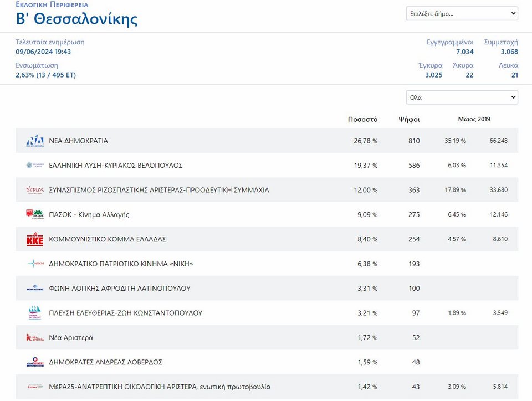
Task: Click the Β' Θεσσαλονίκης page title
Action: (76, 19)
